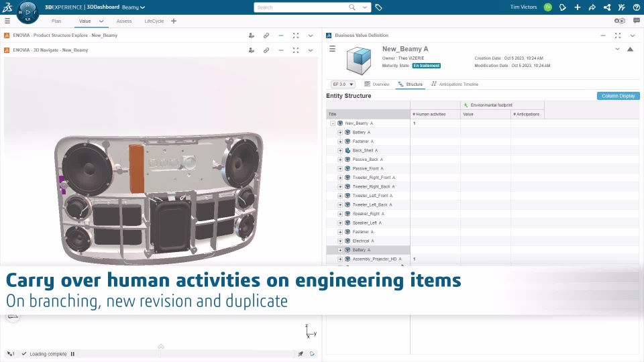Open Tim Victors profile avatar
The width and height of the screenshot is (644, 362).
point(547,7)
